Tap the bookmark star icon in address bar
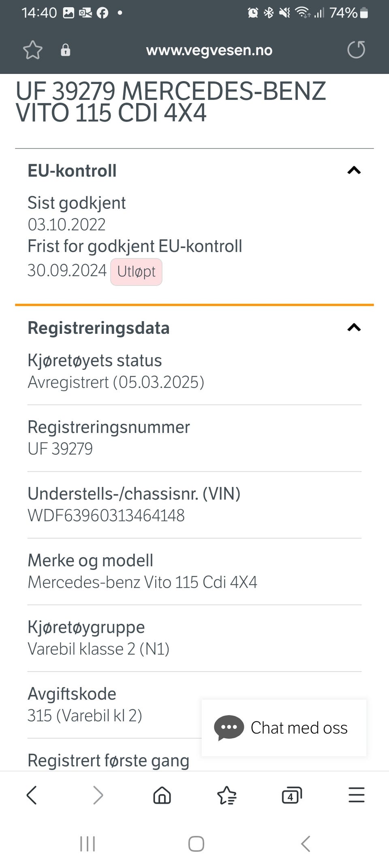The height and width of the screenshot is (868, 389). (x=32, y=50)
